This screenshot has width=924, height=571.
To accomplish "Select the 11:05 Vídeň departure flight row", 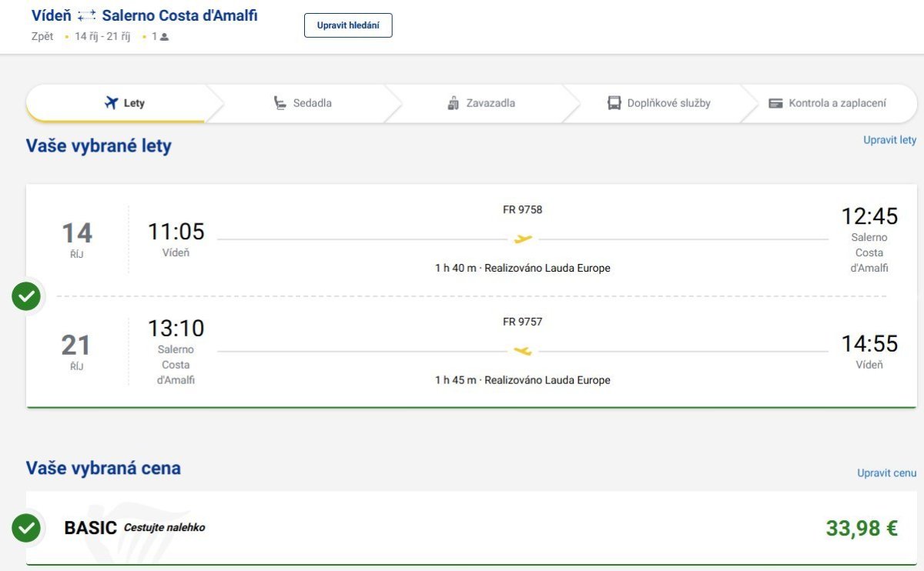I will 471,239.
